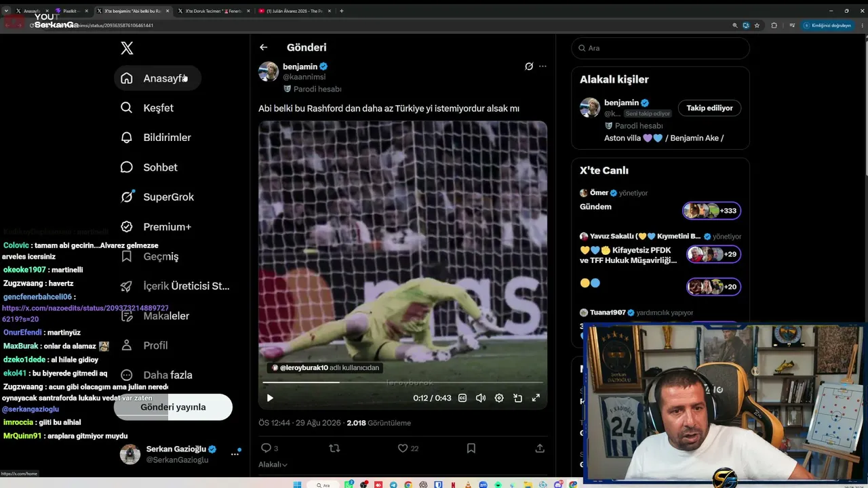Join the Kifayetsiz PFDK live space
The height and width of the screenshot is (488, 868).
point(713,254)
